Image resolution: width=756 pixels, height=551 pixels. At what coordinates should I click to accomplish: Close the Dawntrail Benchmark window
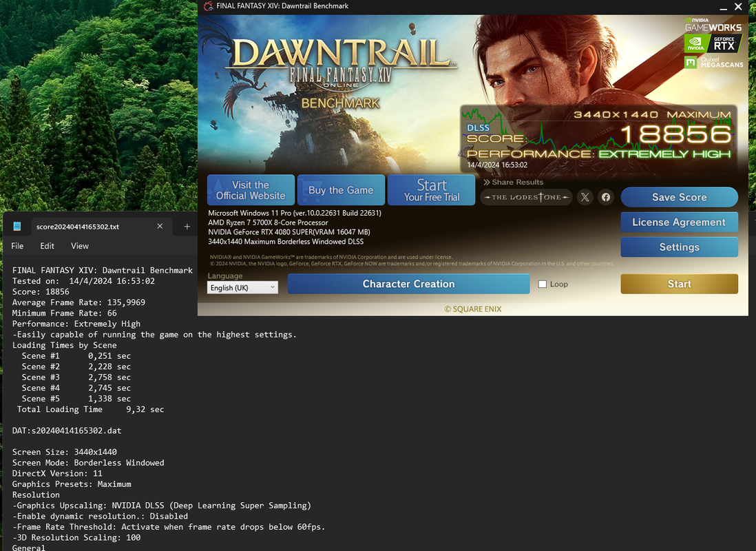point(738,7)
